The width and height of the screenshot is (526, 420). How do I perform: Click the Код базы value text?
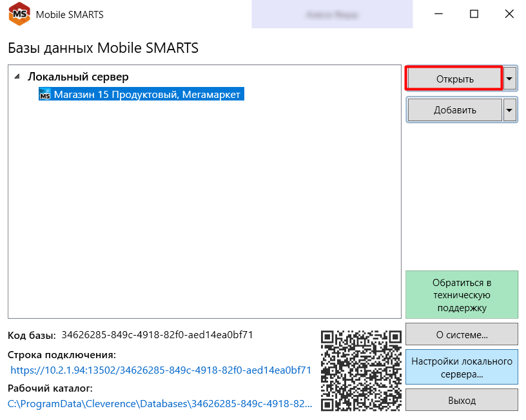tap(157, 335)
